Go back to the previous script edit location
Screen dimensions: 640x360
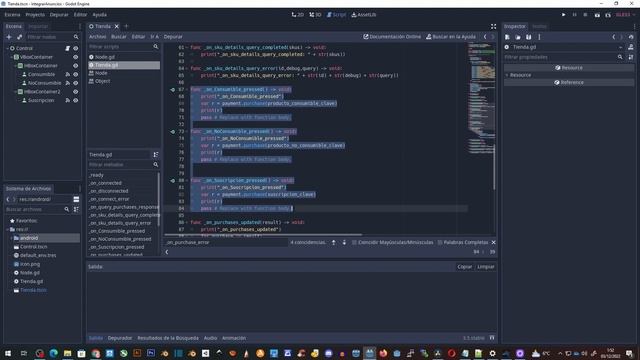tap(485, 37)
